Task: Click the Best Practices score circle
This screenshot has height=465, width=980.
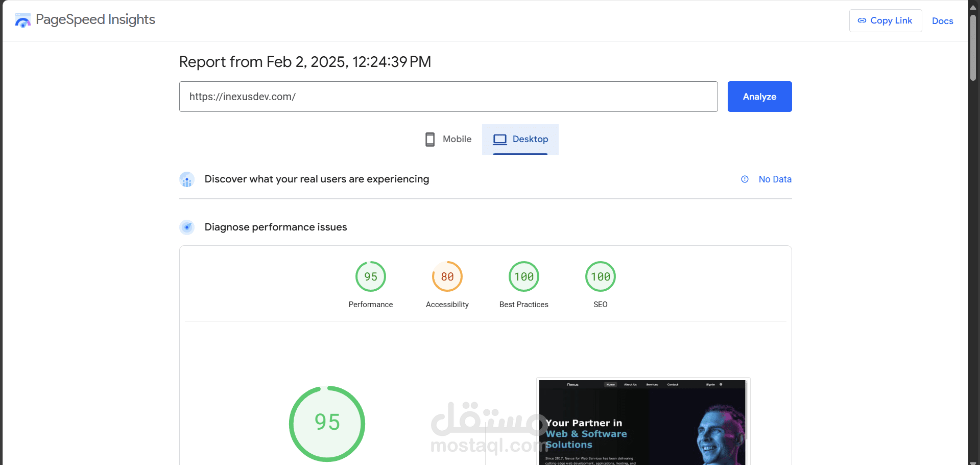Action: pos(523,276)
